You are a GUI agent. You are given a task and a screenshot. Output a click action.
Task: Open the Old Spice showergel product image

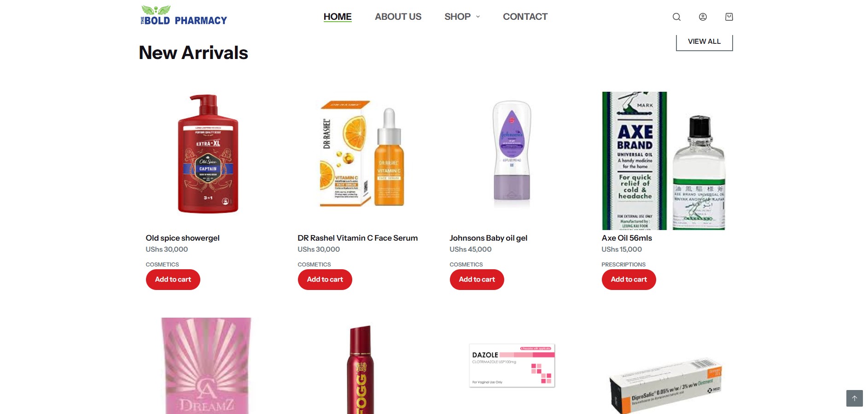click(x=208, y=154)
